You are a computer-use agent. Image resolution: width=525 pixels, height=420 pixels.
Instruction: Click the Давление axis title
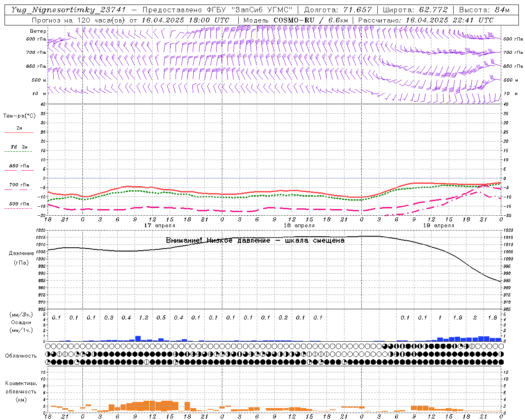(x=21, y=253)
